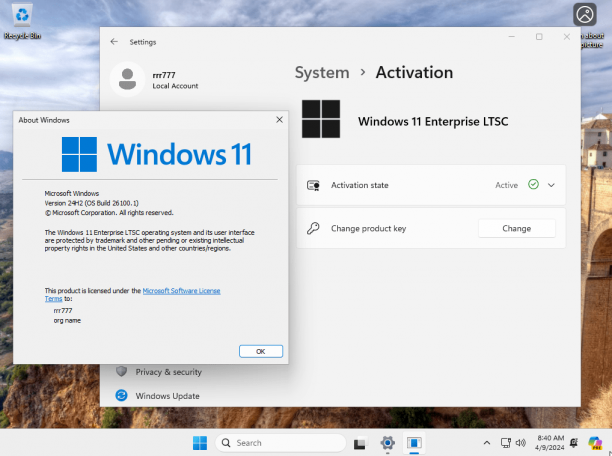This screenshot has width=612, height=456.
Task: Click the Windows 11 logo in Activation page
Action: (321, 119)
